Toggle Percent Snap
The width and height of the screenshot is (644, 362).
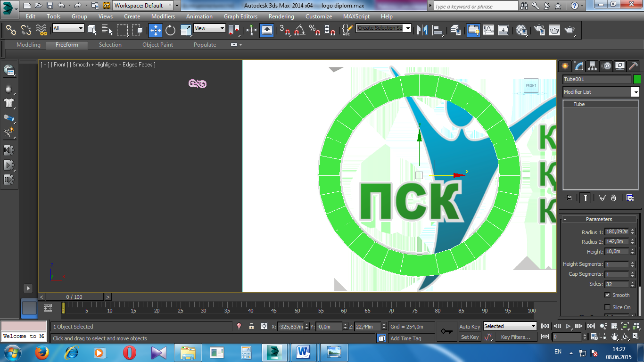[x=314, y=30]
